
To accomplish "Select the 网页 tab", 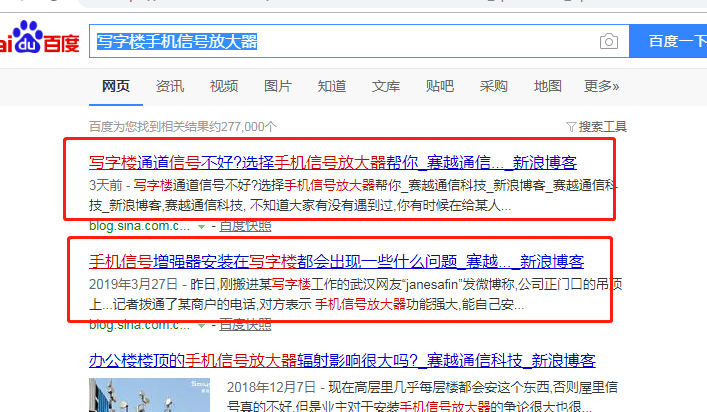I will [x=116, y=86].
